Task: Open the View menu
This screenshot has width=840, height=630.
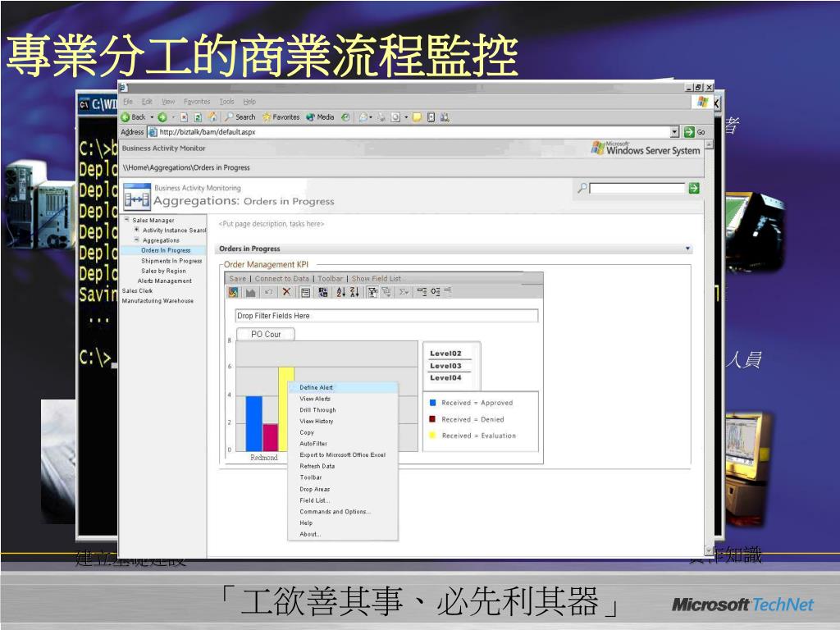Action: coord(168,101)
